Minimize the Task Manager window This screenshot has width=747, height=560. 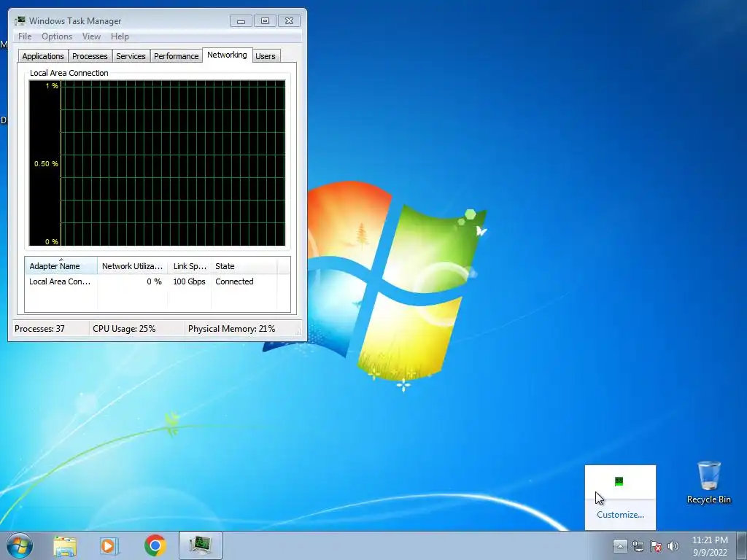(x=241, y=21)
